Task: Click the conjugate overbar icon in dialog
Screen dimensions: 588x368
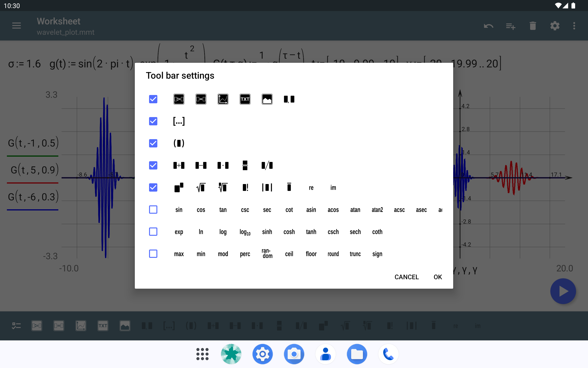Action: point(289,187)
